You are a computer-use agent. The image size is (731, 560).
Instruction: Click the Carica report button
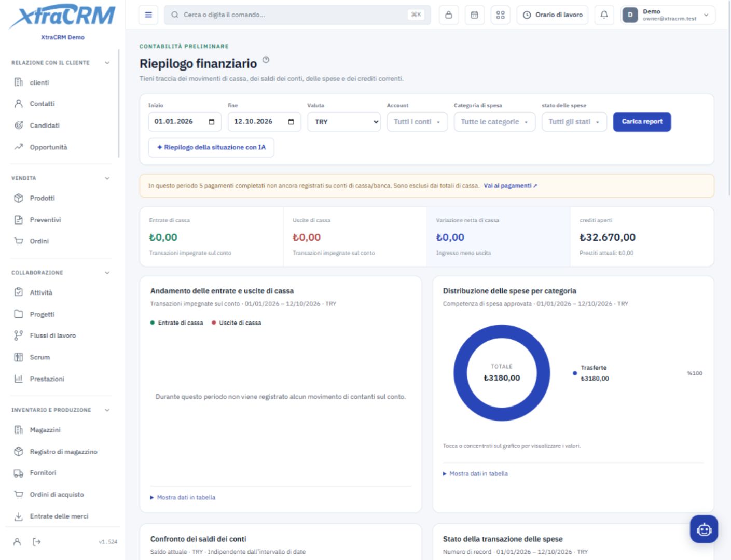[642, 122]
